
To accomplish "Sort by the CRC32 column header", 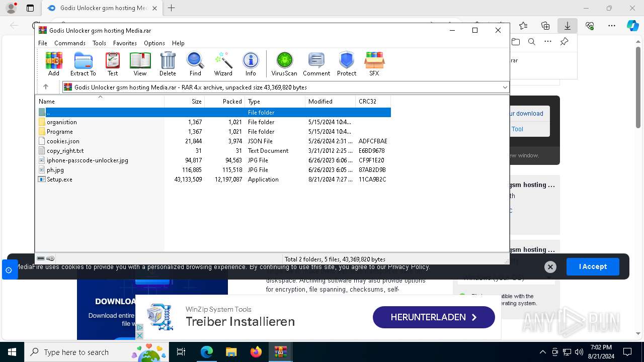I will (373, 102).
